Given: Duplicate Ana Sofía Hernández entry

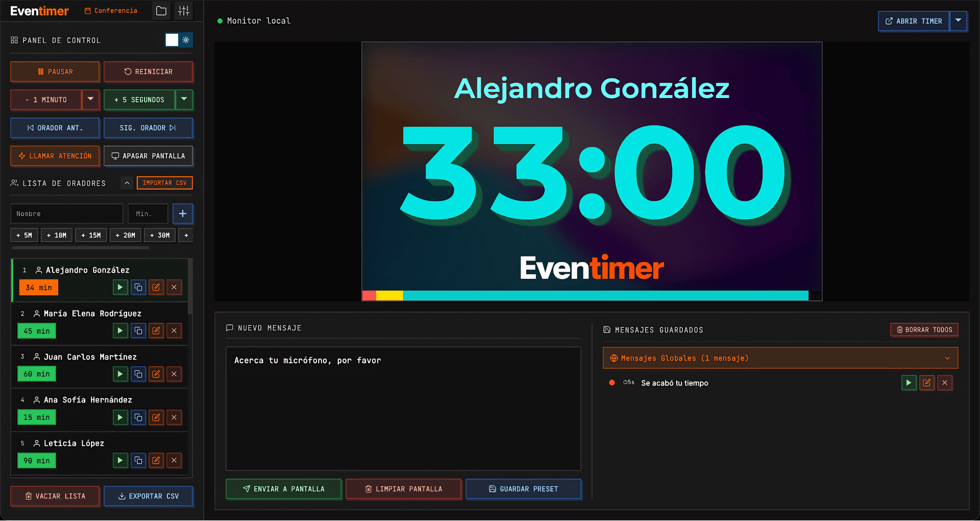Looking at the screenshot, I should pyautogui.click(x=138, y=417).
